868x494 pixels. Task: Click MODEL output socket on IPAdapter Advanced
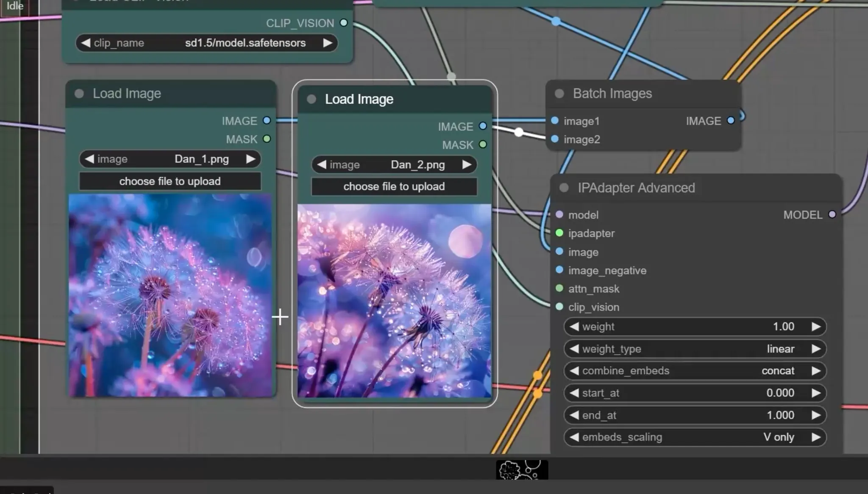coord(832,215)
